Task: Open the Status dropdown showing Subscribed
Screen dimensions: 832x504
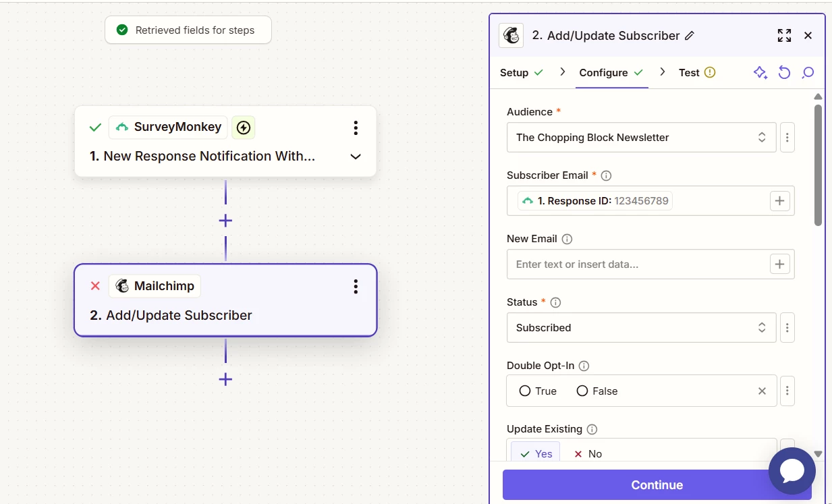Action: point(642,328)
